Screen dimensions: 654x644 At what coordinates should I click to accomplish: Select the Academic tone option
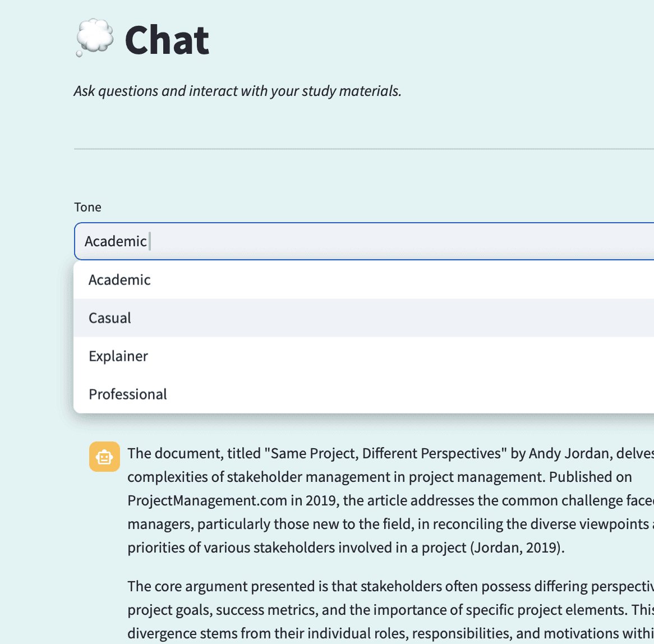point(363,280)
